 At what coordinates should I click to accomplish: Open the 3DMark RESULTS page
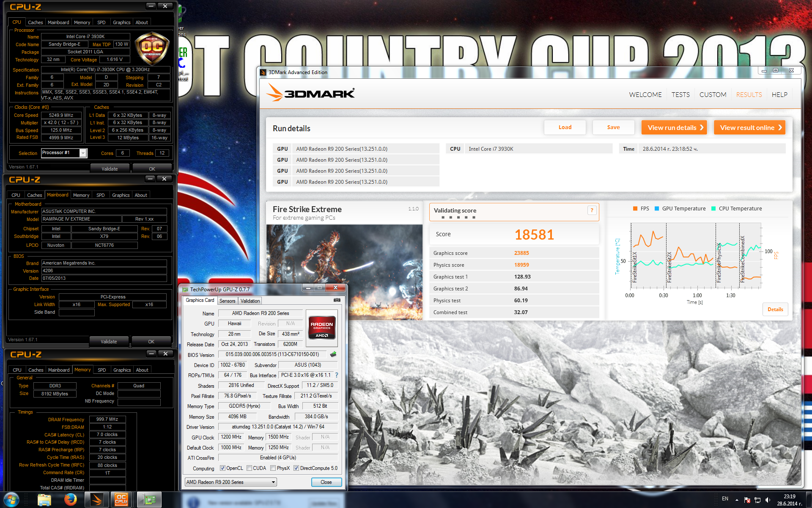[749, 94]
